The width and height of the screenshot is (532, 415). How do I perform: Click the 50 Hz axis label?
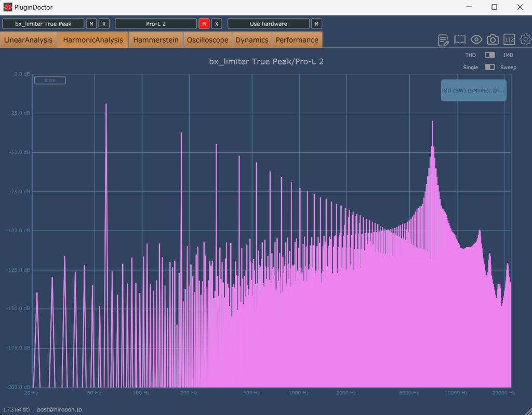click(x=94, y=393)
